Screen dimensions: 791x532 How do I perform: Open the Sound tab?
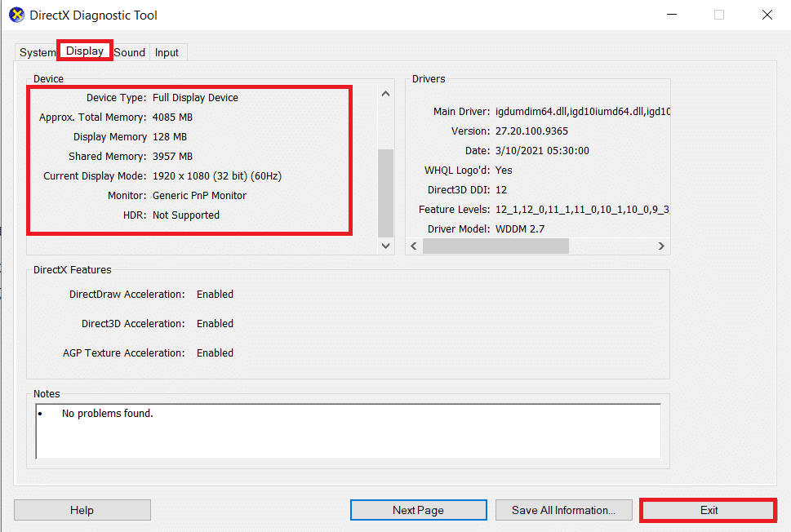[x=129, y=52]
